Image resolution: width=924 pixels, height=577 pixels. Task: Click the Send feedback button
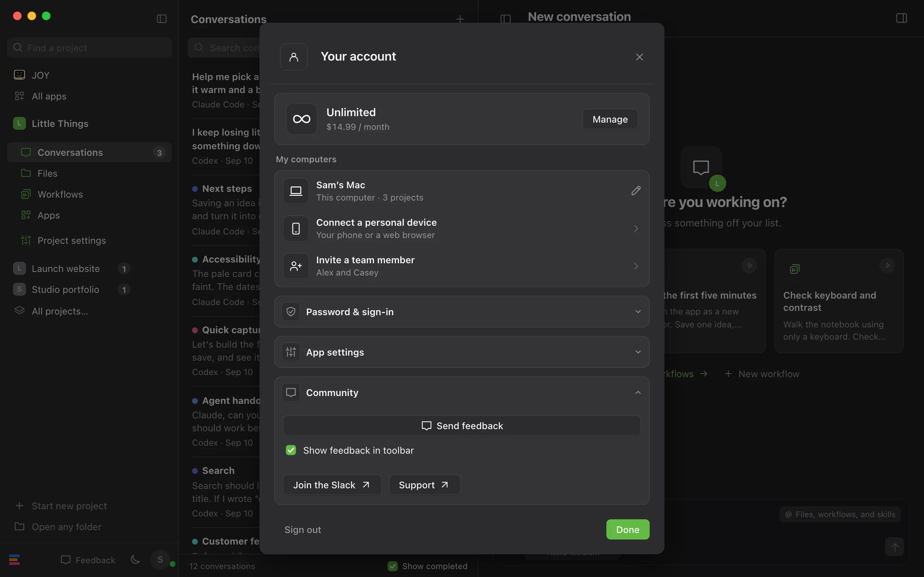pos(462,426)
